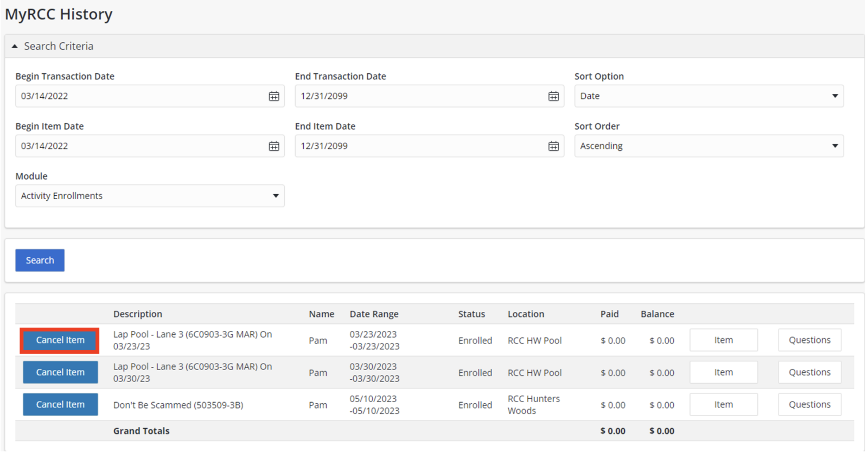Viewport: 868px width, 452px height.
Task: Open the Sort Option dropdown
Action: [709, 96]
